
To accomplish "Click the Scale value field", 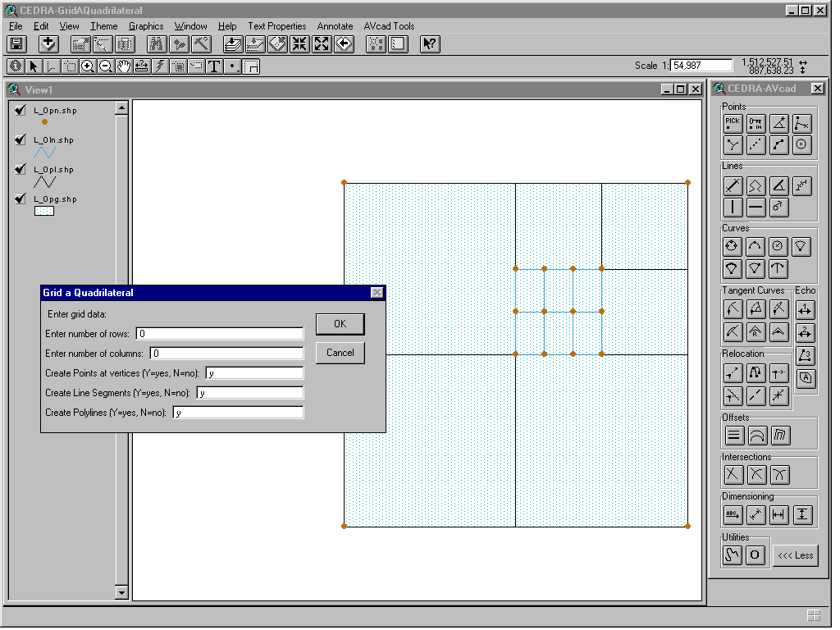I will click(x=701, y=66).
